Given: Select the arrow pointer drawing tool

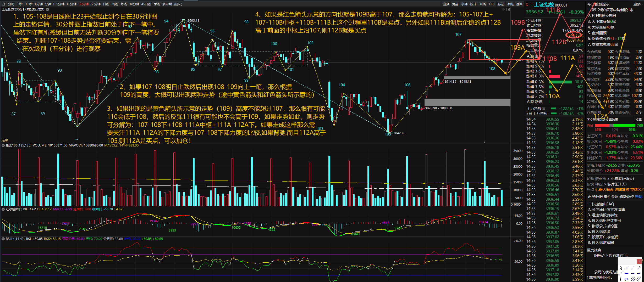Looking at the screenshot, I should click(621, 268).
